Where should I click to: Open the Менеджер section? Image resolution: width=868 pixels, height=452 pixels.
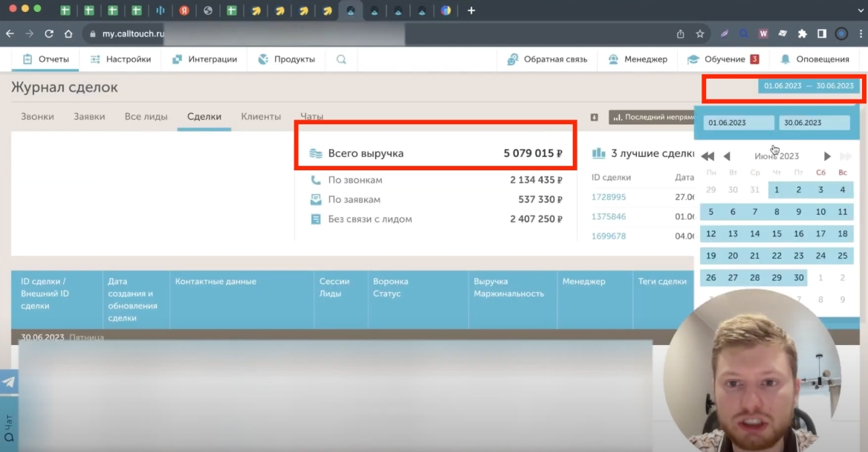point(638,59)
